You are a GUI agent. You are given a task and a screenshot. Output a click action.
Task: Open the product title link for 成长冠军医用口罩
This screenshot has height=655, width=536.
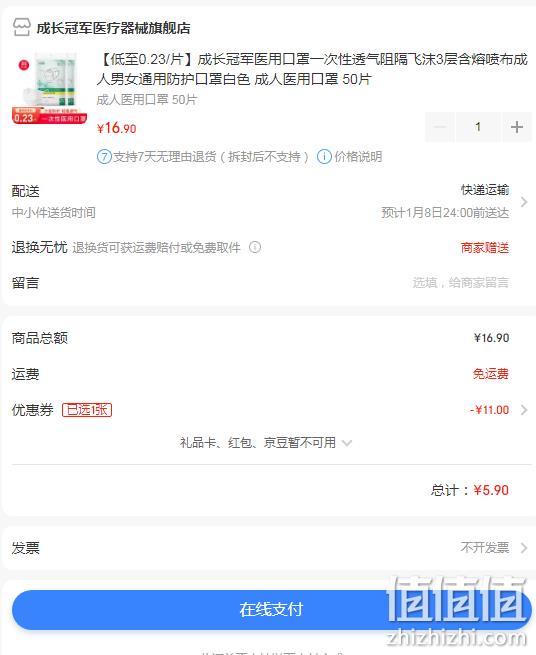click(x=312, y=69)
